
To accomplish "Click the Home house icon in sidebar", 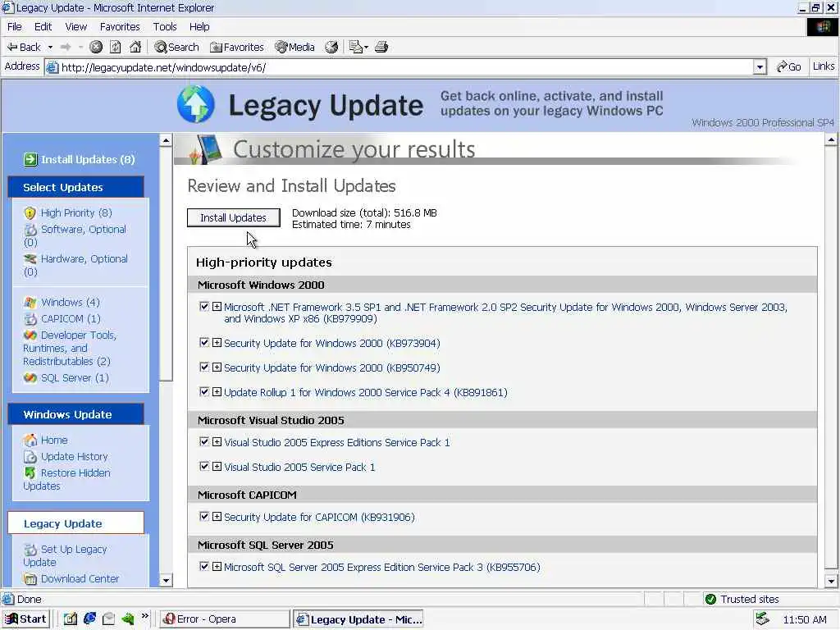I will 30,441.
